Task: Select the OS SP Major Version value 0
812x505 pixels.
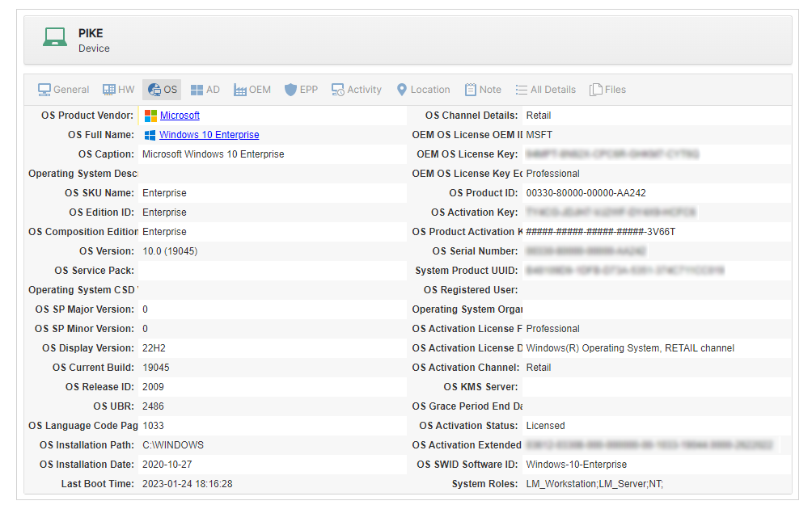Action: [145, 309]
